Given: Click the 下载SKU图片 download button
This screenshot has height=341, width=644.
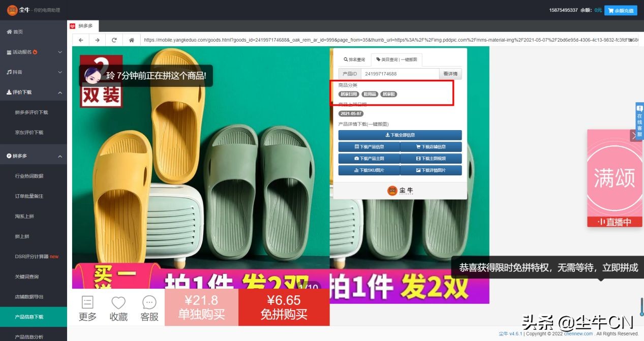Looking at the screenshot, I should click(x=369, y=170).
